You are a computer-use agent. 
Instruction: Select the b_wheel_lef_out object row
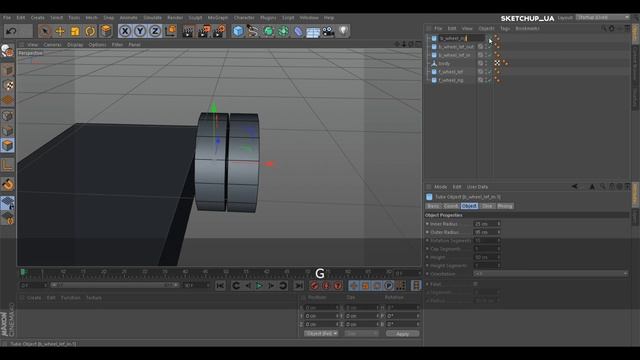tap(456, 47)
